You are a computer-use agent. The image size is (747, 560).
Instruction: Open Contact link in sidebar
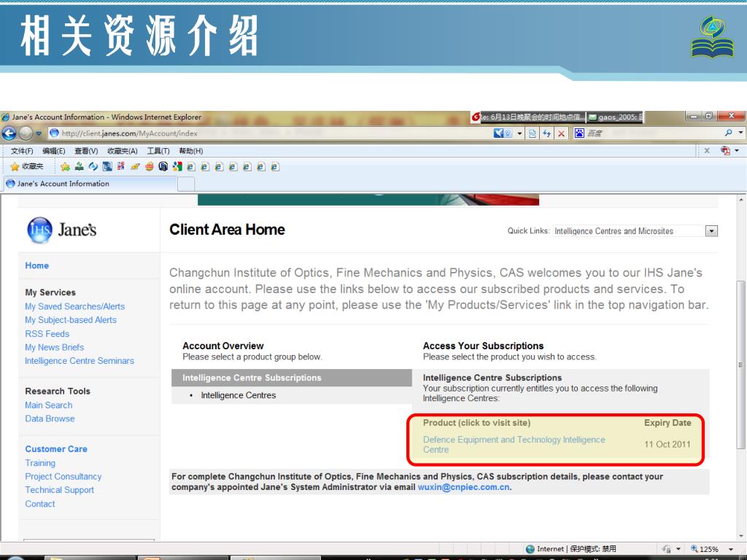coord(40,504)
